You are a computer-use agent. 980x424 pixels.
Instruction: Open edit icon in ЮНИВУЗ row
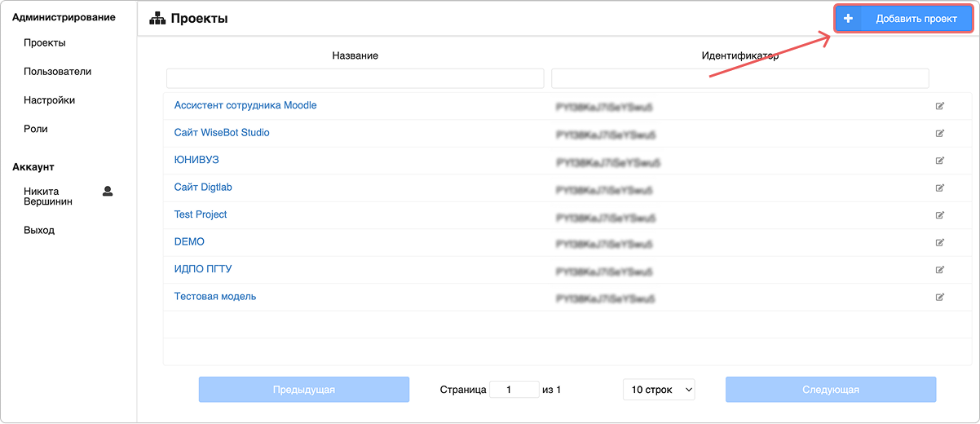coord(939,161)
